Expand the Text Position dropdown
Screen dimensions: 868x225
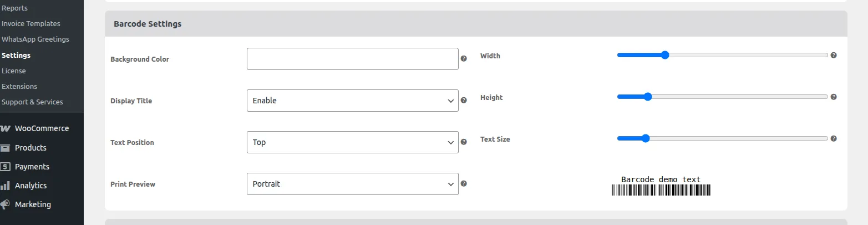pos(352,142)
